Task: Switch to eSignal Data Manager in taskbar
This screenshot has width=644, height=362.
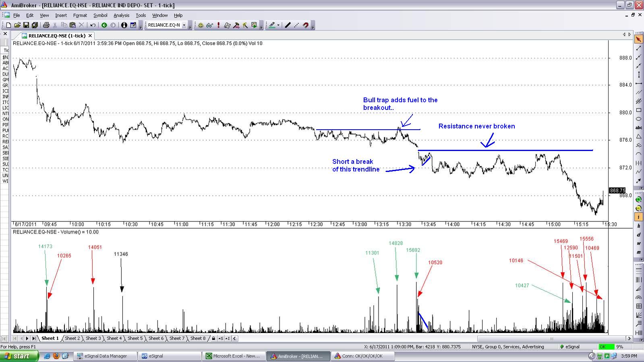Action: click(x=105, y=356)
